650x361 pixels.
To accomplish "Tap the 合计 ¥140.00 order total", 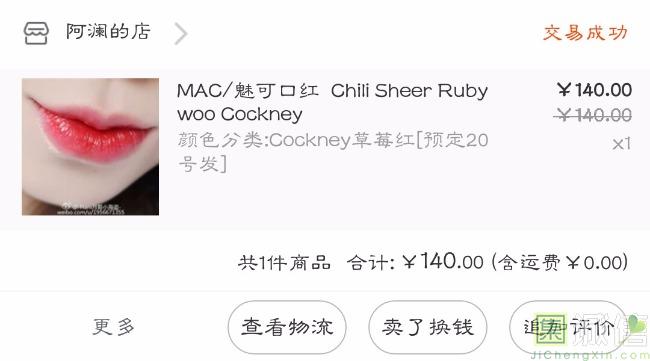I will click(415, 262).
